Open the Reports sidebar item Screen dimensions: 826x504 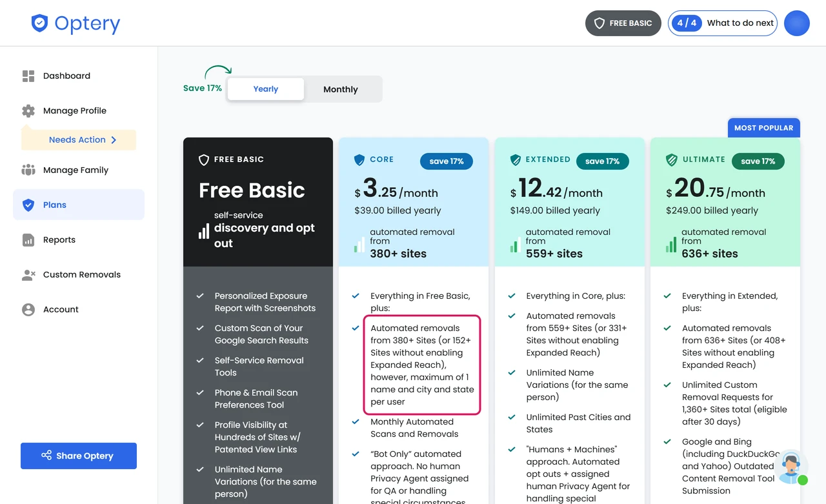pos(79,240)
